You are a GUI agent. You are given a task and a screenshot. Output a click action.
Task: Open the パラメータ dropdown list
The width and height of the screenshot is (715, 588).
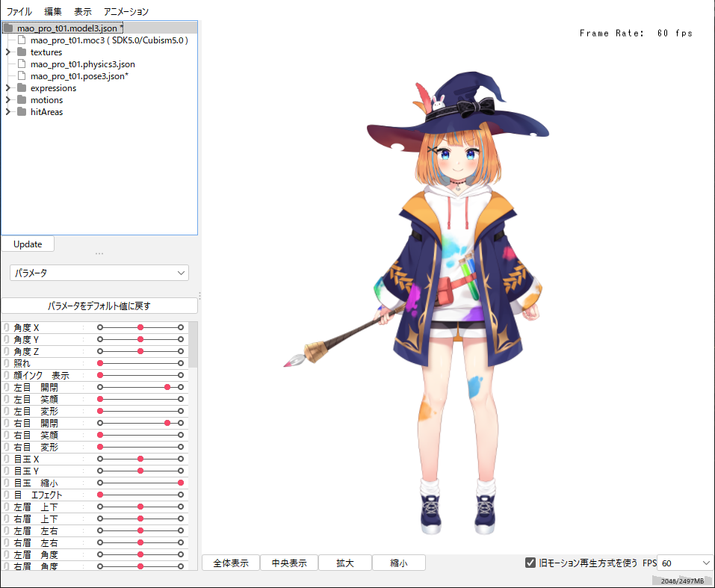[99, 273]
